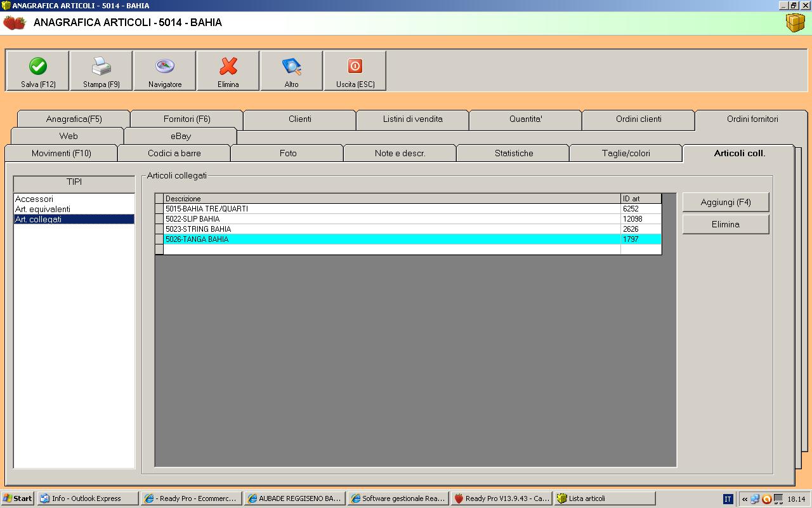Click the TIPI list header
This screenshot has height=508, width=812.
74,183
